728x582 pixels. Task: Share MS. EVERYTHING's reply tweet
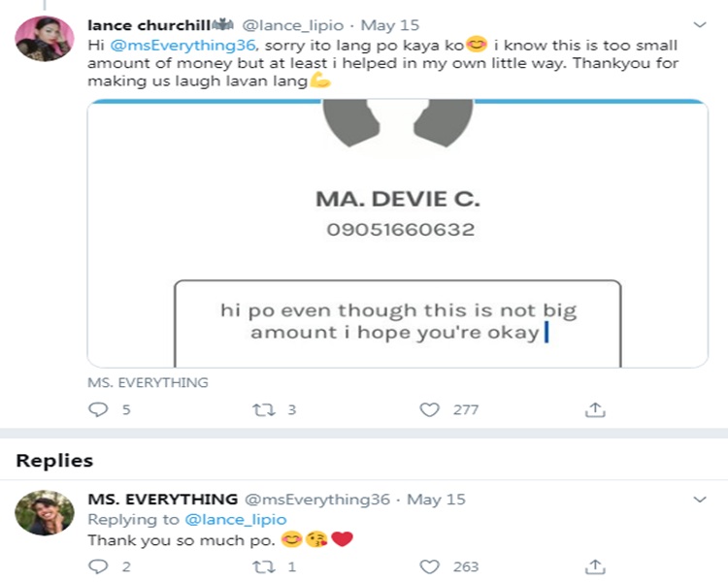[x=595, y=566]
